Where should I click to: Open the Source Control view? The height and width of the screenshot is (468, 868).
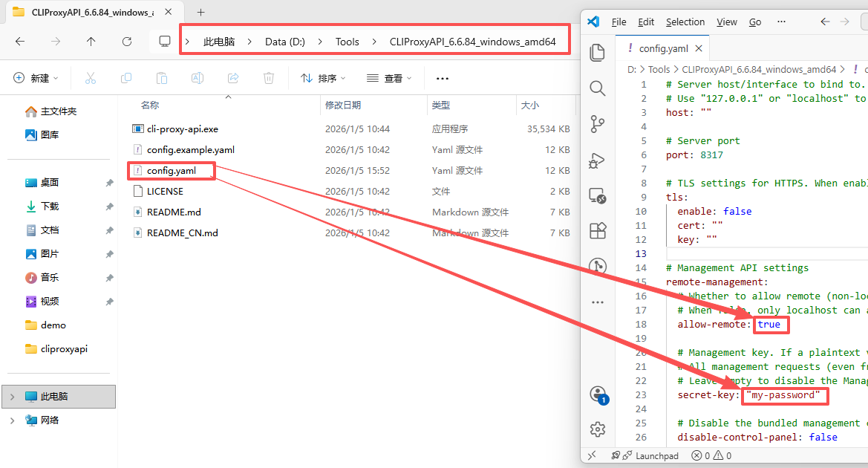[597, 125]
